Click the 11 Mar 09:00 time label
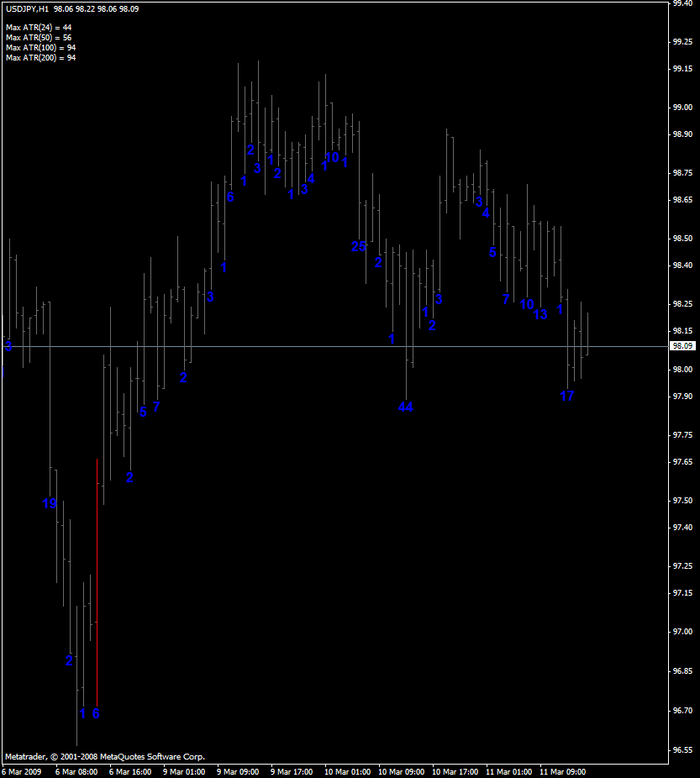 click(562, 772)
